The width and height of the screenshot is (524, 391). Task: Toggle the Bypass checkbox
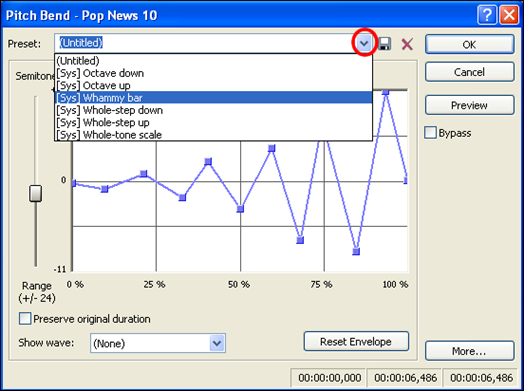(430, 132)
